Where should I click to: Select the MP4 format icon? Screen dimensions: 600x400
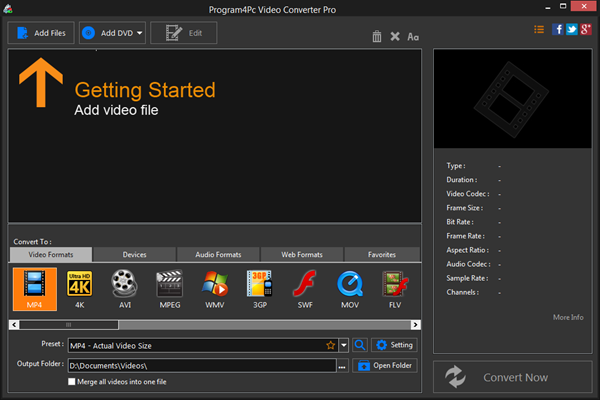35,289
